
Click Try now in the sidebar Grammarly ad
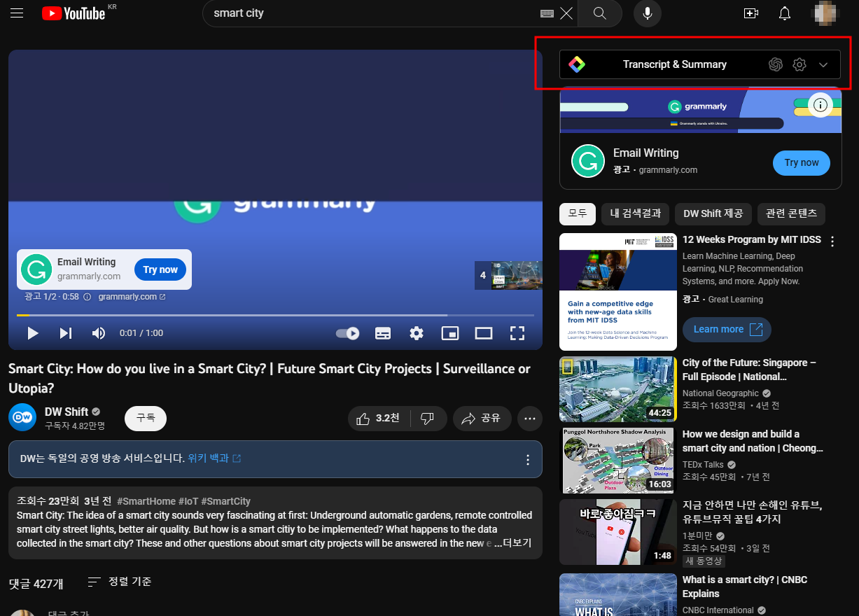tap(802, 162)
